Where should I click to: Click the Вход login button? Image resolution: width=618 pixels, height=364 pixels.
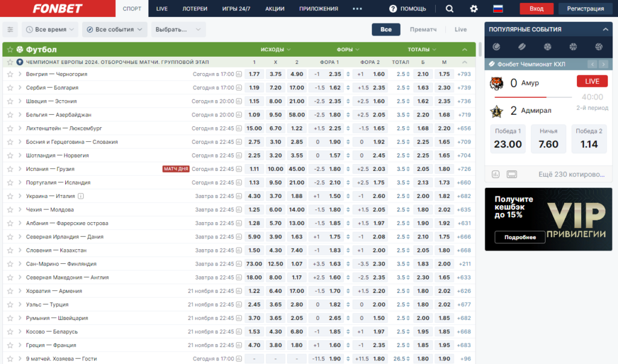pos(537,8)
